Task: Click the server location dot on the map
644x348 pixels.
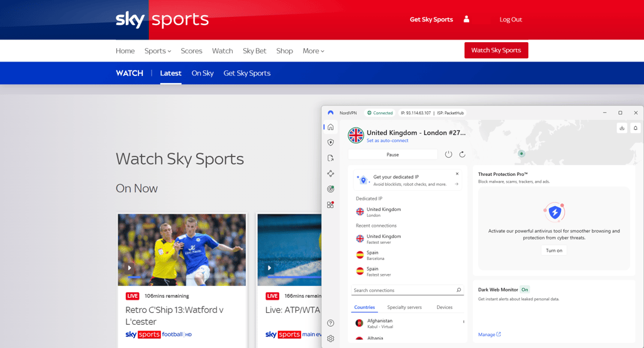Action: coord(521,153)
